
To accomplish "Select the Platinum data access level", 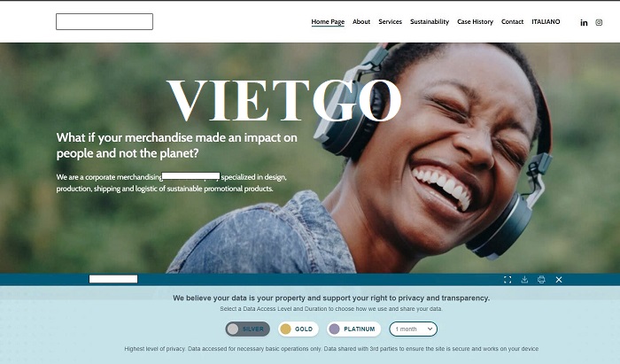I will (354, 329).
